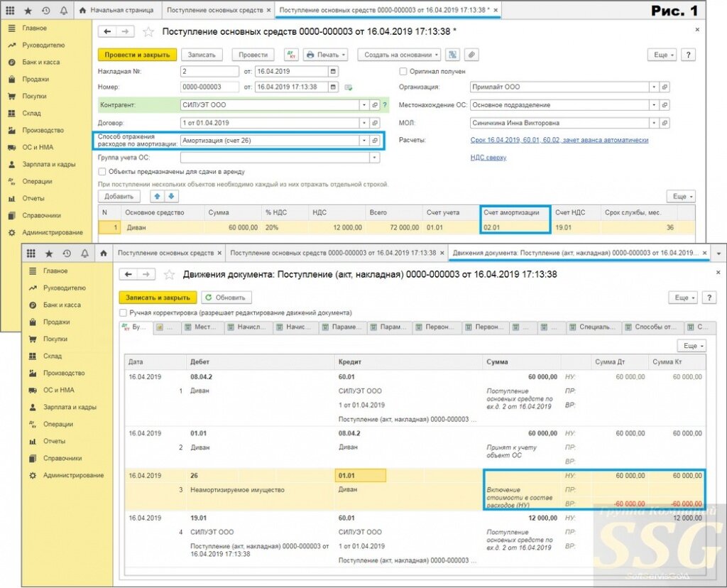This screenshot has height=588, width=727.
Task: Expand МОЛ dropdown arrow
Action: point(654,123)
